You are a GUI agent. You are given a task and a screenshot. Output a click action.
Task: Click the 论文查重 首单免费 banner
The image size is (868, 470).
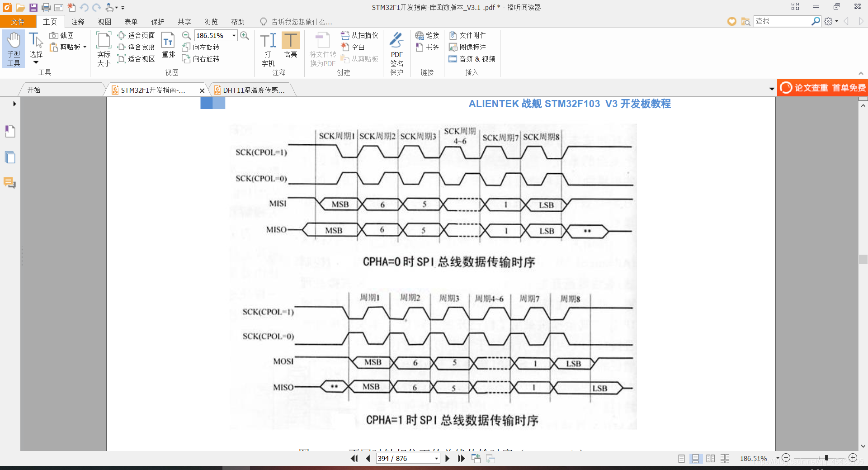click(x=823, y=88)
